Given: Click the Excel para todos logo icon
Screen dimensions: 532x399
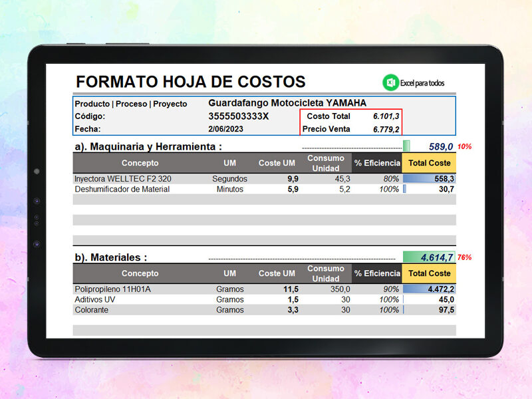Looking at the screenshot, I should pos(391,82).
